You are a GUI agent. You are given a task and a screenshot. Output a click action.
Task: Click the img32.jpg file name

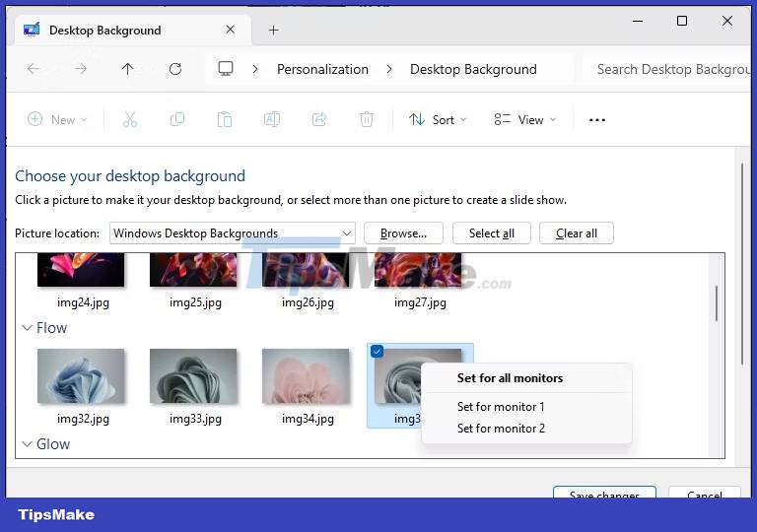click(83, 419)
